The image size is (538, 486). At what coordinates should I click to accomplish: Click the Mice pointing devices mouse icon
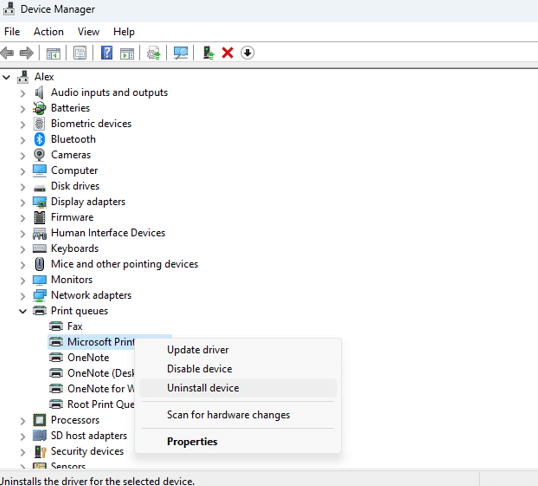(40, 264)
